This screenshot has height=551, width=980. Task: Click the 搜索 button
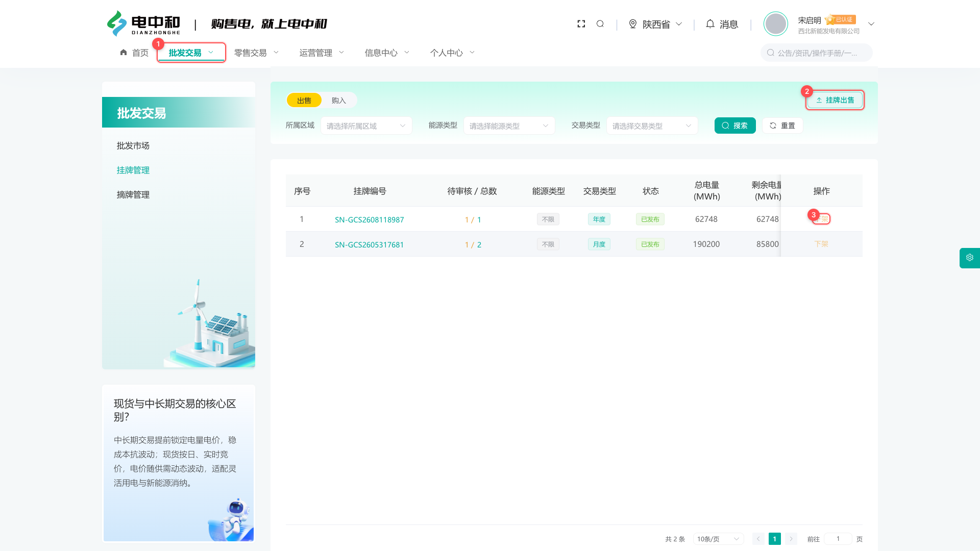pos(735,126)
